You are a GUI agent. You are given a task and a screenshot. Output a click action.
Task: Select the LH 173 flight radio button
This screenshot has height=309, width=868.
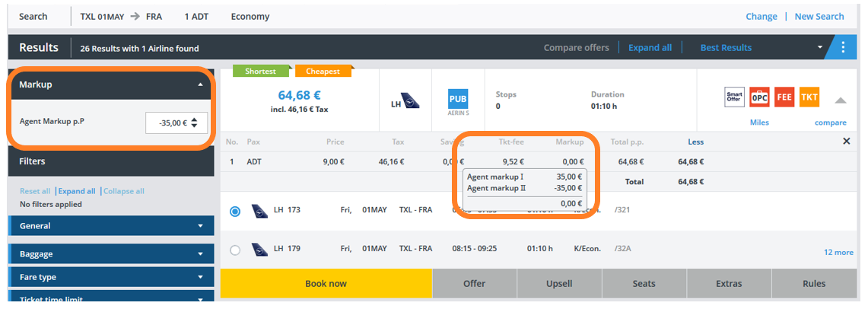(x=235, y=211)
